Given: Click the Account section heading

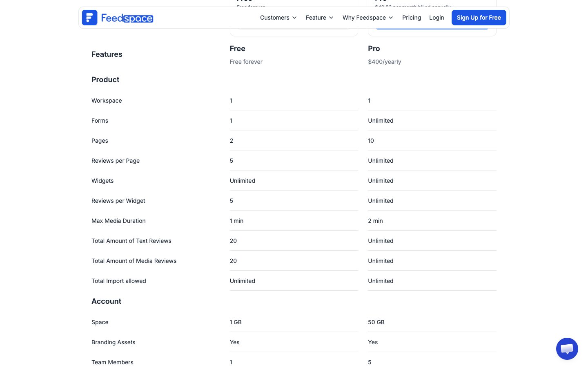Looking at the screenshot, I should [106, 301].
